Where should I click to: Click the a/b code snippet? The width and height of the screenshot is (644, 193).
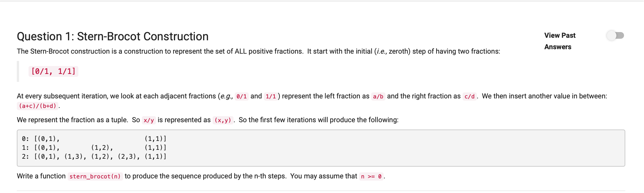(378, 96)
